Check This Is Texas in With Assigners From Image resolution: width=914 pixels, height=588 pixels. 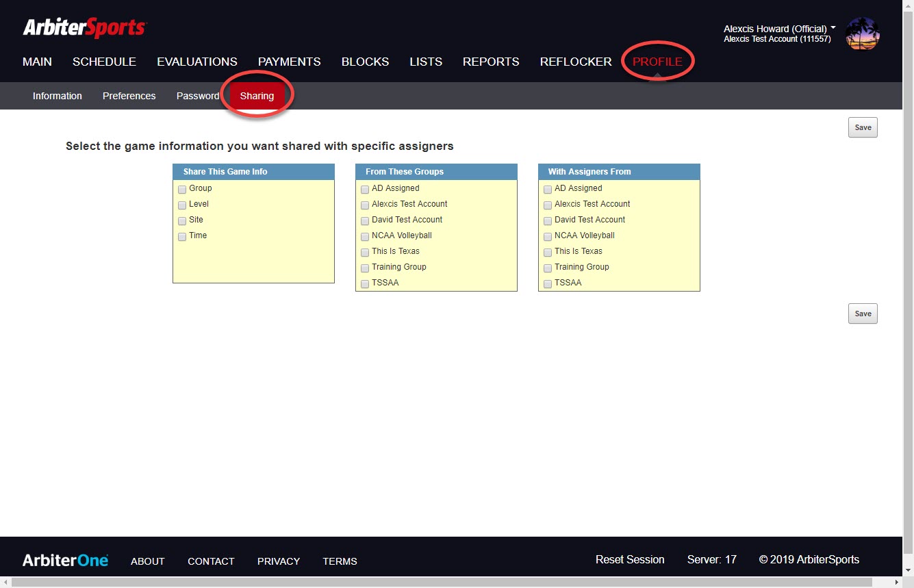coord(548,253)
